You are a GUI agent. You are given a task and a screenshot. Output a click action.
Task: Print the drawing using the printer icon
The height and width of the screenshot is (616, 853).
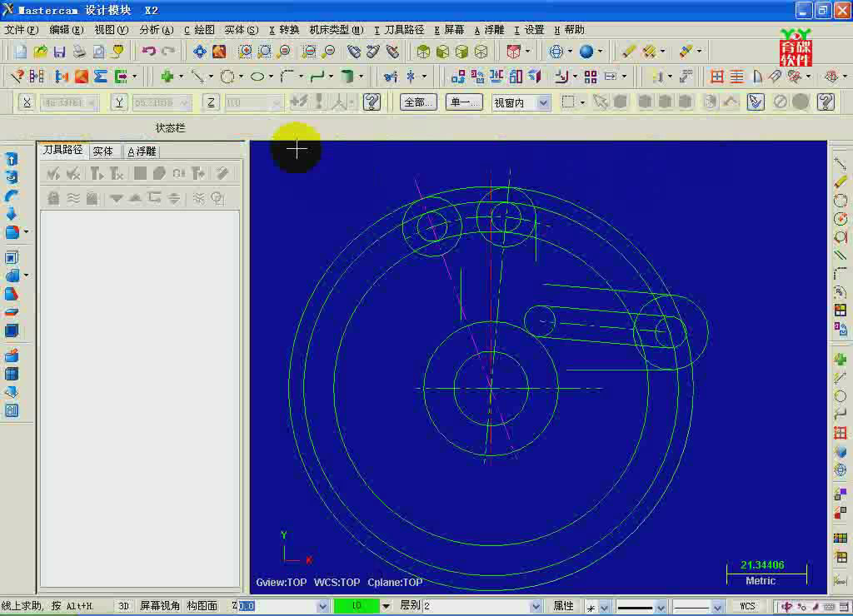tap(79, 52)
